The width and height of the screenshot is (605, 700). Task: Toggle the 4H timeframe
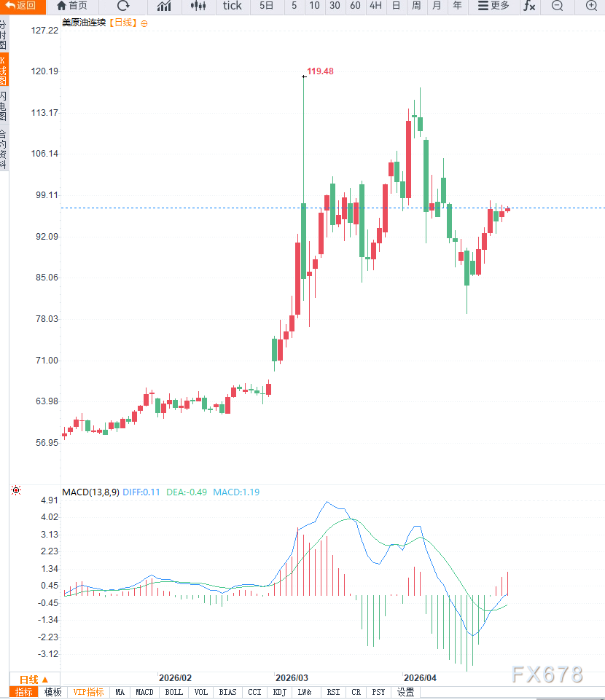click(x=375, y=6)
